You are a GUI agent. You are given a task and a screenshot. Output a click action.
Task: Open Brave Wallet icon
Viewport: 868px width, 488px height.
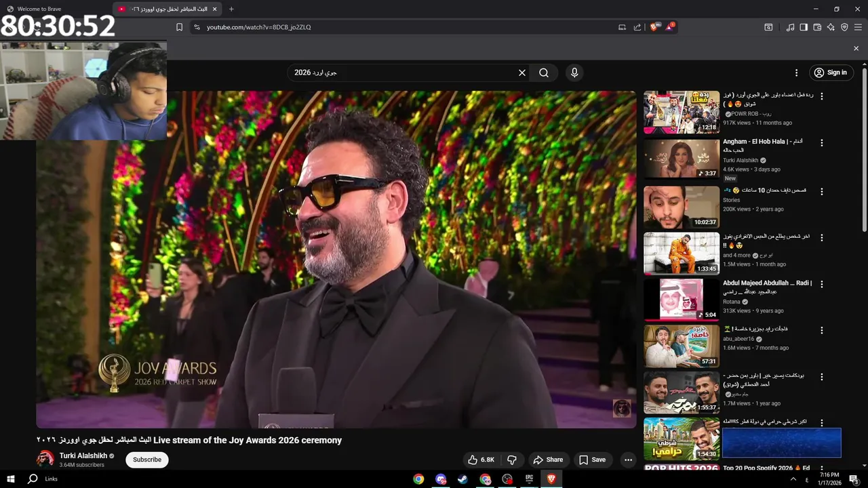[x=817, y=27]
